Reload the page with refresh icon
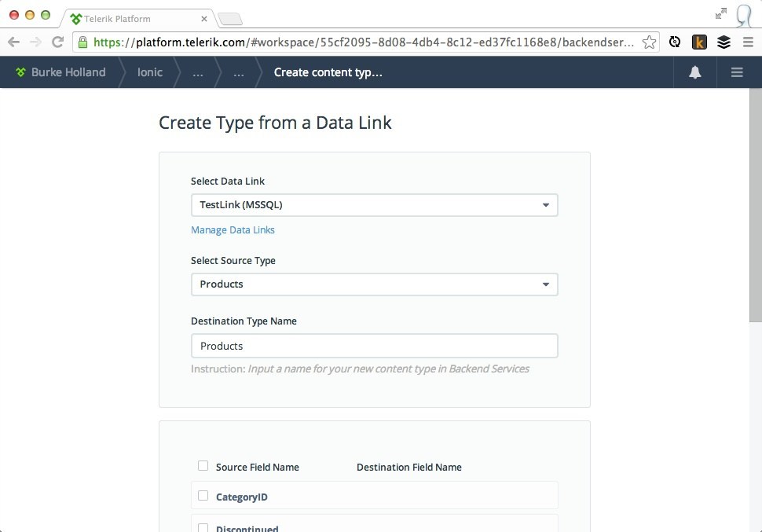The height and width of the screenshot is (532, 762). click(x=57, y=42)
